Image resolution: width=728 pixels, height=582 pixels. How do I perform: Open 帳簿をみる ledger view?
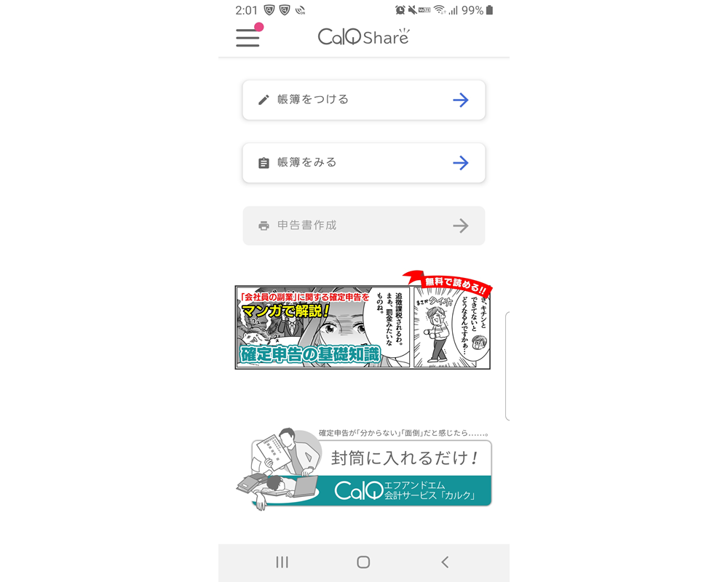point(363,162)
